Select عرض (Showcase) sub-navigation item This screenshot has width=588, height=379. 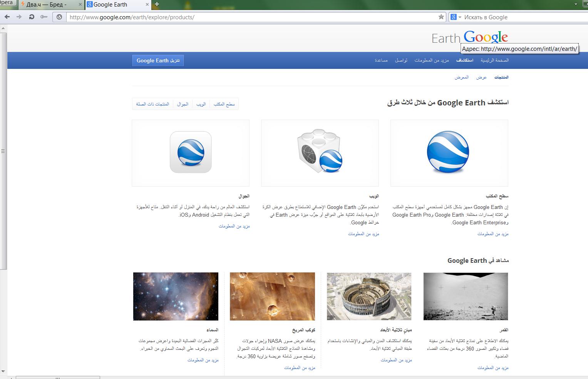481,77
